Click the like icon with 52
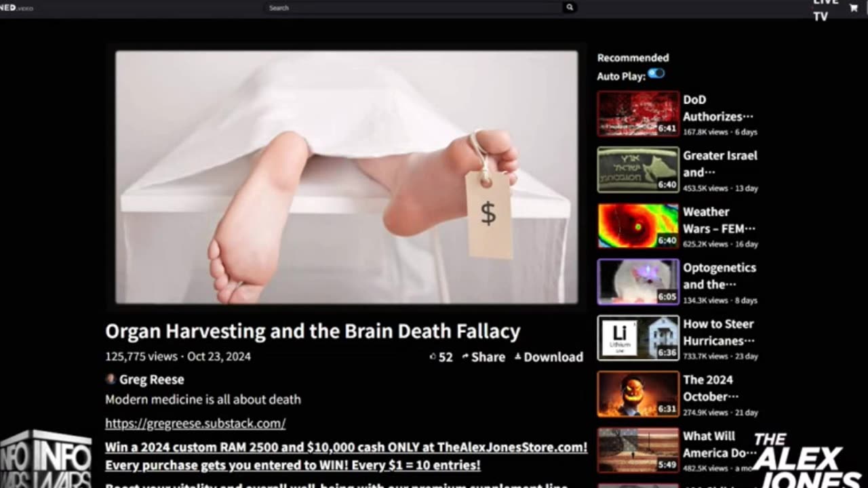The width and height of the screenshot is (868, 488). (441, 357)
